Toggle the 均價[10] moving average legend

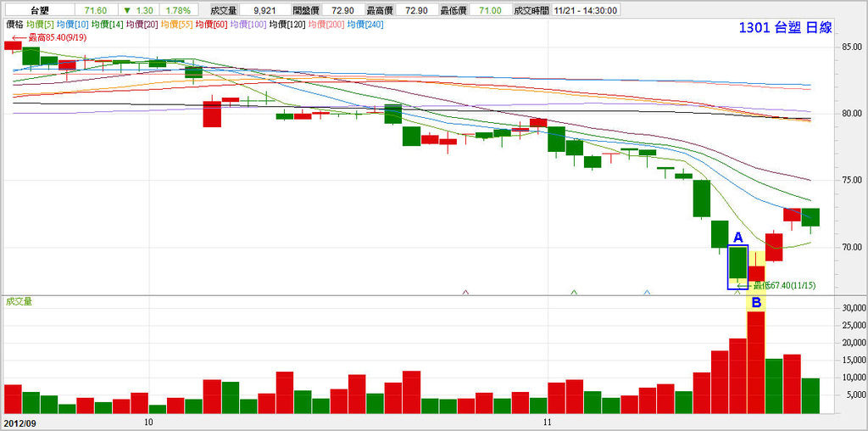(72, 25)
